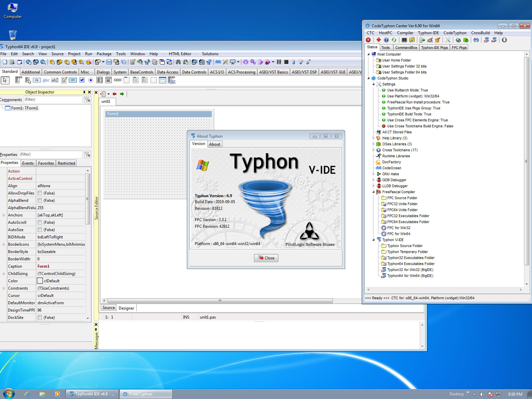This screenshot has height=399, width=532.
Task: Click the red X exit icon in the CodeTyphon Center toolbar
Action: click(368, 40)
